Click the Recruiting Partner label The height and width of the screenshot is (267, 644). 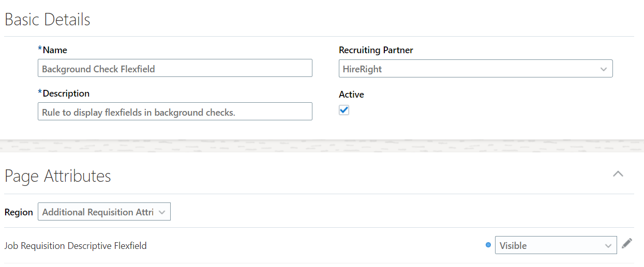pos(376,50)
